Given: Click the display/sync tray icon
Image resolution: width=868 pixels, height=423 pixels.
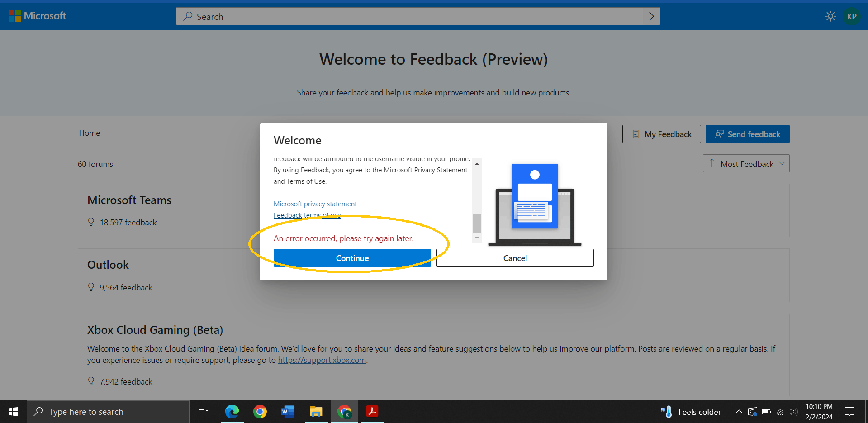Looking at the screenshot, I should tap(753, 412).
